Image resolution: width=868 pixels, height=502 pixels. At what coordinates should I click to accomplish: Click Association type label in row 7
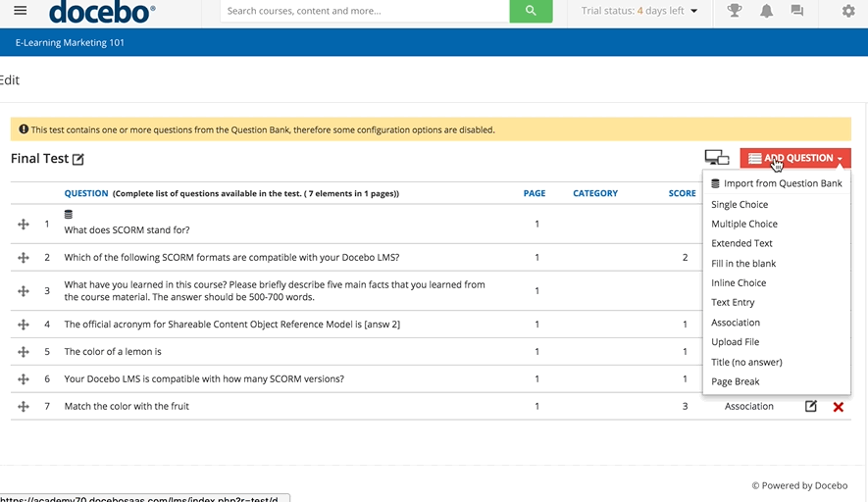pyautogui.click(x=749, y=406)
